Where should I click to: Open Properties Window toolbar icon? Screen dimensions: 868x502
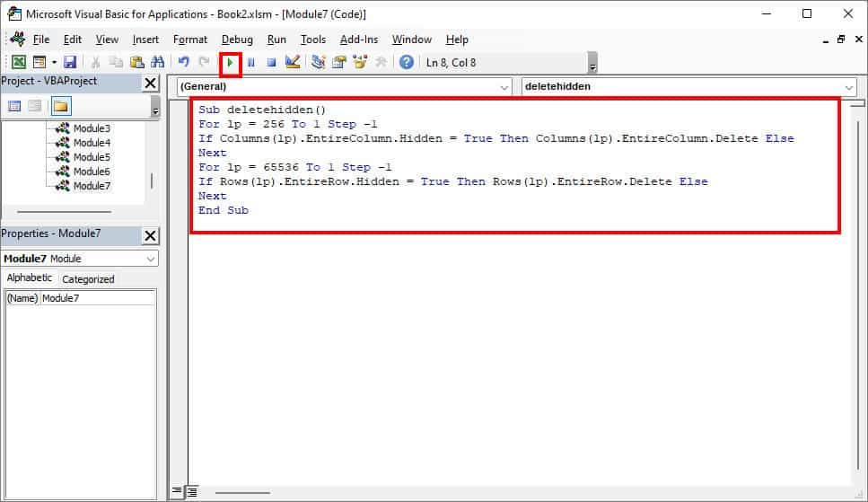tap(338, 63)
